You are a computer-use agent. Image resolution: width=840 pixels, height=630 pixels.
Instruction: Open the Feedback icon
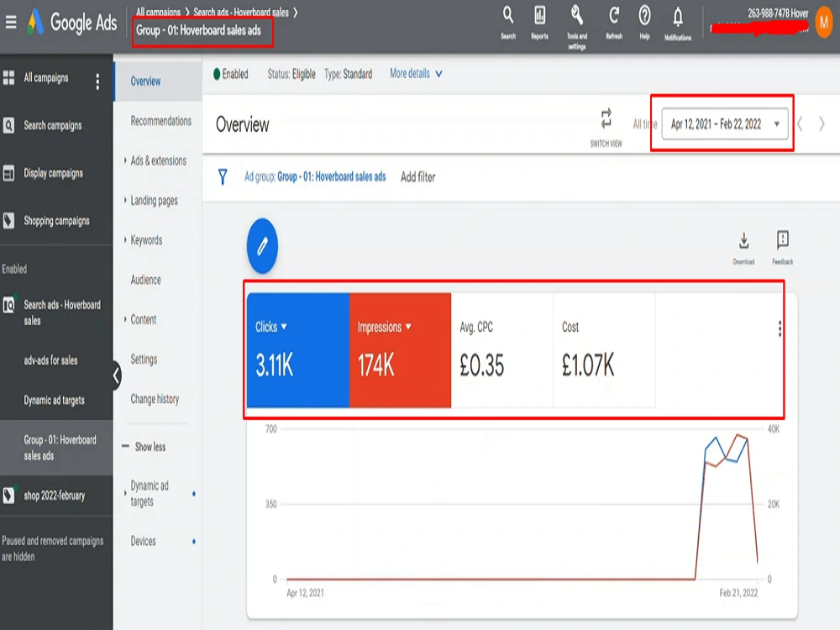[783, 248]
